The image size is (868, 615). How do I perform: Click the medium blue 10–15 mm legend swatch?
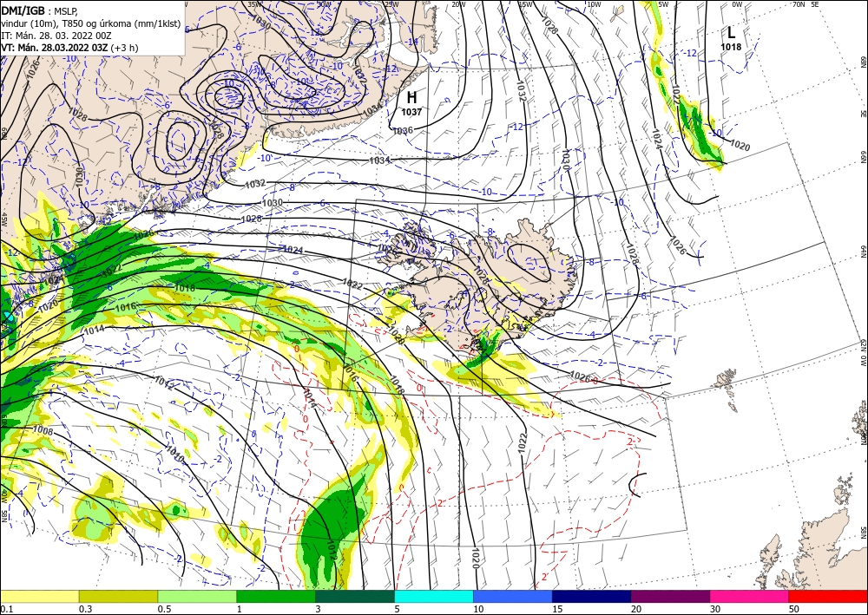point(513,596)
